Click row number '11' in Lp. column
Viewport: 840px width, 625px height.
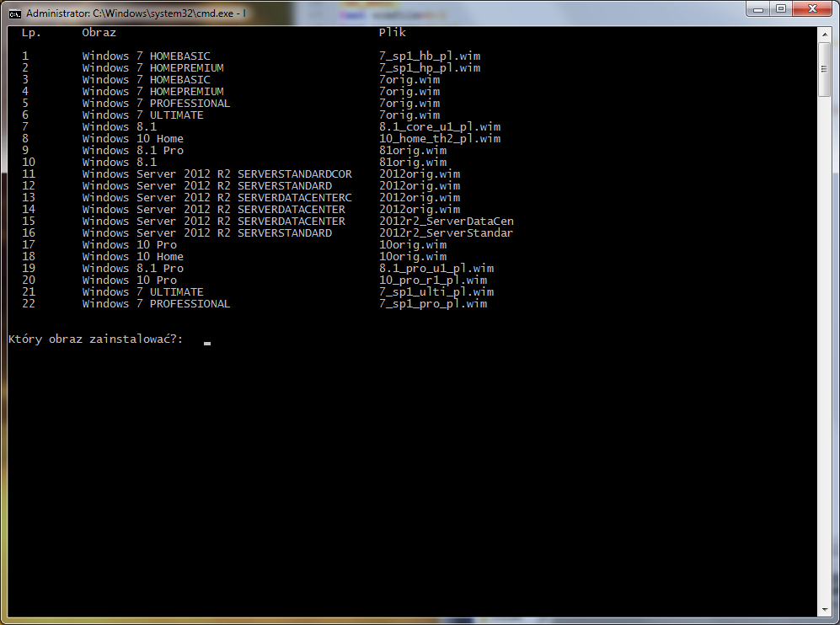click(x=29, y=174)
